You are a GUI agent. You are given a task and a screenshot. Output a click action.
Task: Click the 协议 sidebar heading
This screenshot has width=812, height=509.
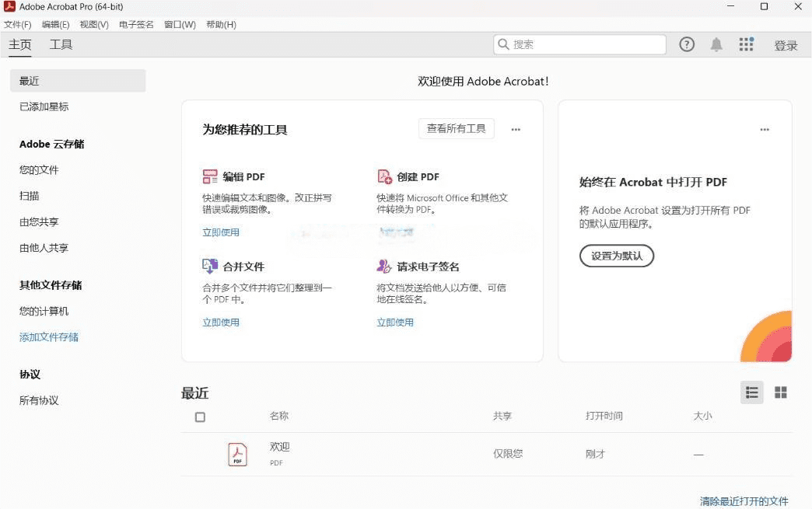30,374
